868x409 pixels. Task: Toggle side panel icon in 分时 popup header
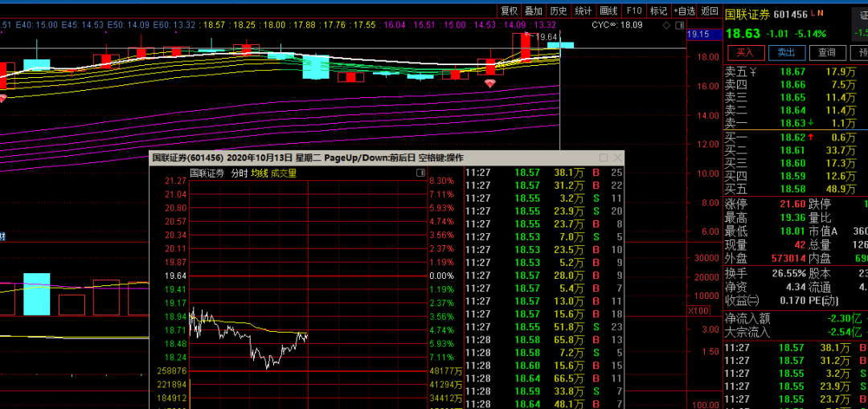coord(420,174)
